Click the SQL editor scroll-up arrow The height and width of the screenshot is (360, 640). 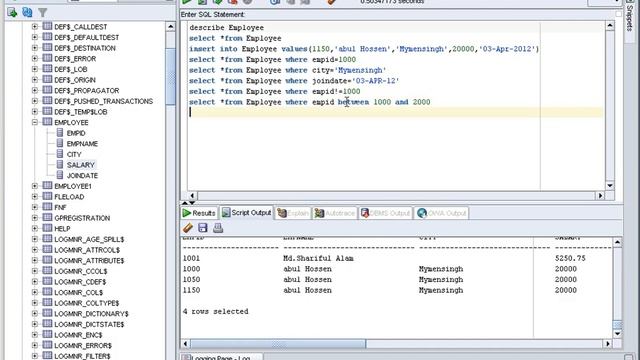click(x=610, y=26)
